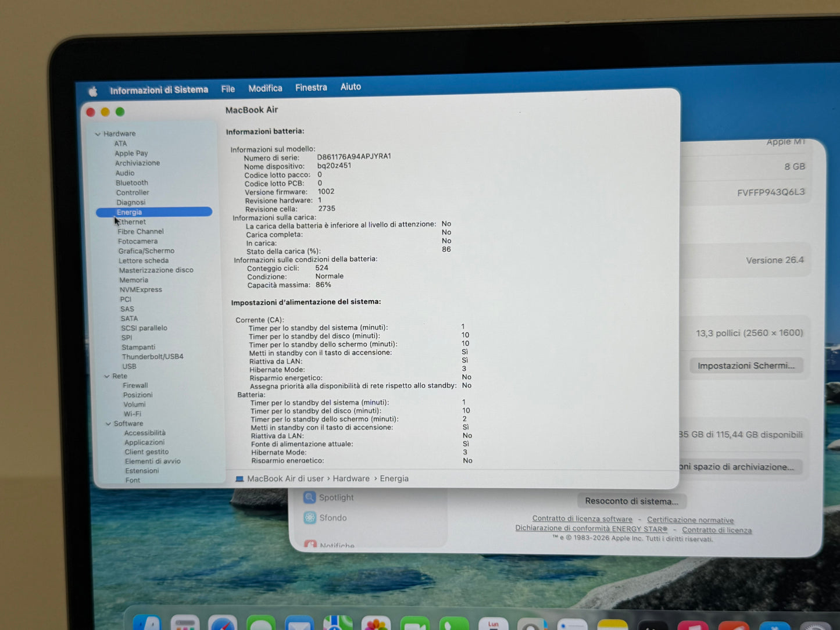Open Safari from the Dock
The height and width of the screenshot is (630, 840).
[223, 623]
